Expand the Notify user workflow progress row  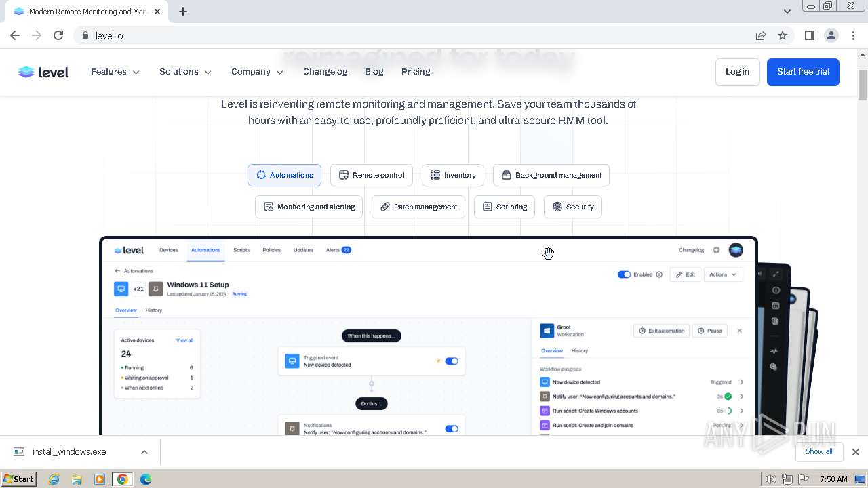[x=741, y=396]
